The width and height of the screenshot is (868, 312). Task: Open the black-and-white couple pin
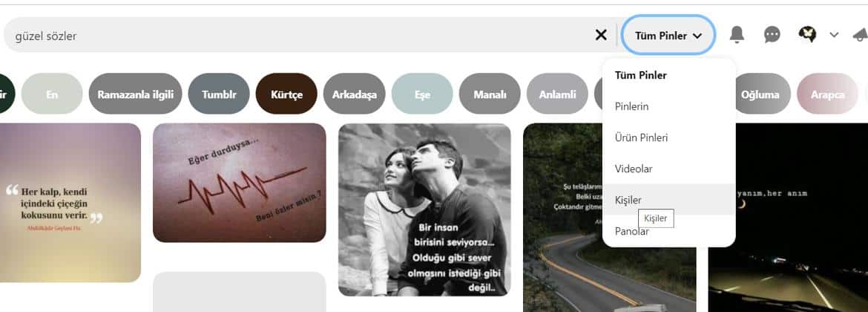[x=424, y=209]
